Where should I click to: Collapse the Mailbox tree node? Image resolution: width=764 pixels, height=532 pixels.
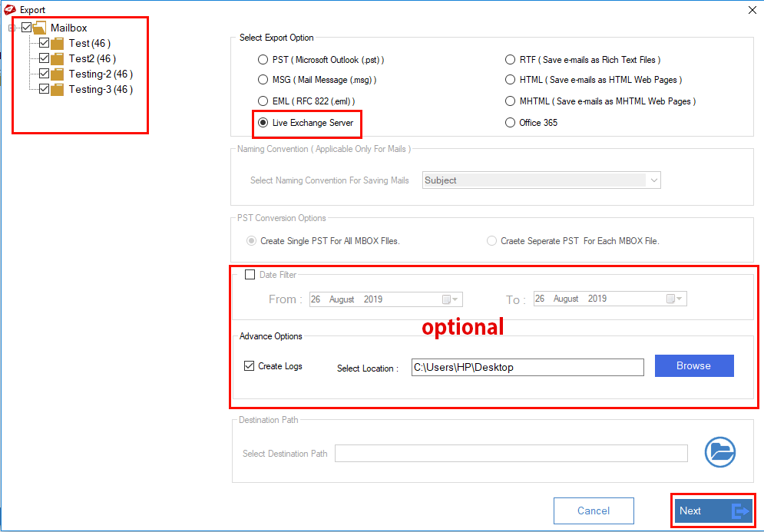[x=12, y=28]
